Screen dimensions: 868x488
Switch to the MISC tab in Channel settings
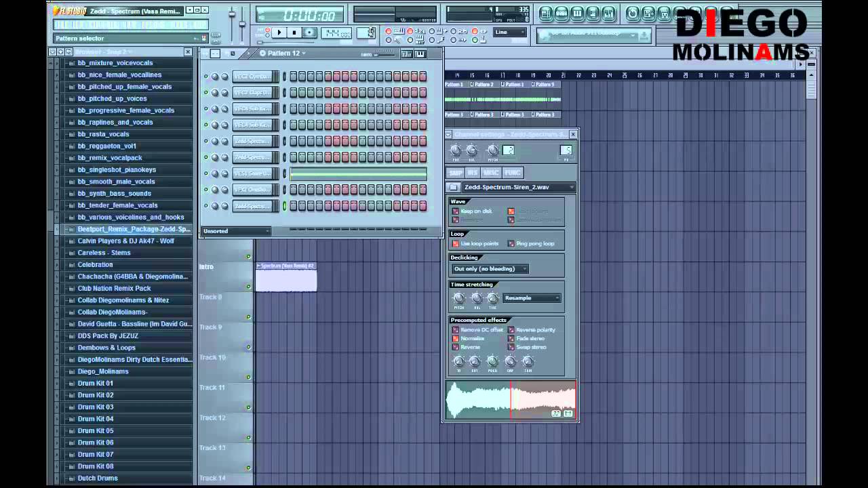click(x=491, y=172)
